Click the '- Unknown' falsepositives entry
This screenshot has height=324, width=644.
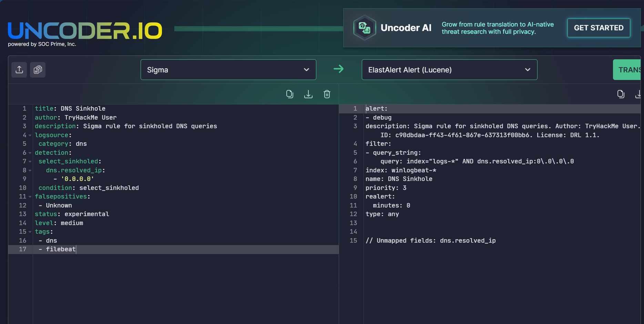point(55,205)
